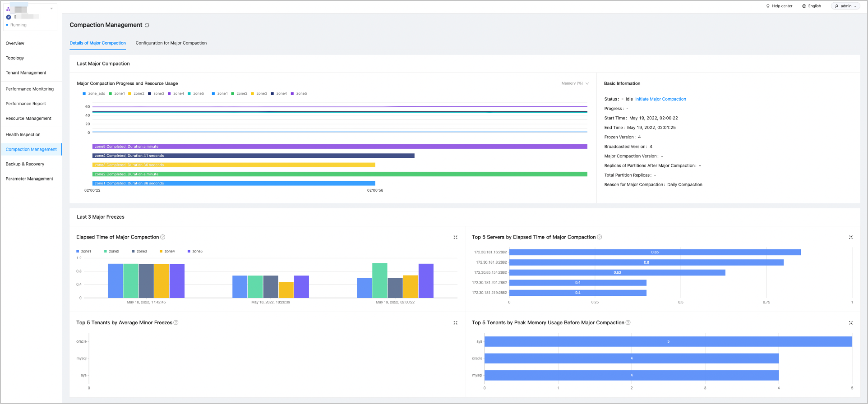Click the blue zone1 Completed progress bar

tap(234, 184)
